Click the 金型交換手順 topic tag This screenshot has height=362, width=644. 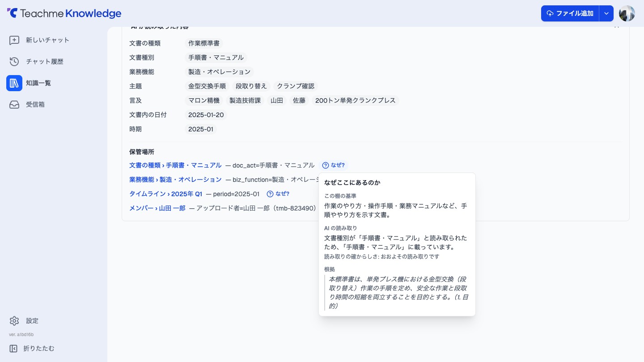[207, 86]
